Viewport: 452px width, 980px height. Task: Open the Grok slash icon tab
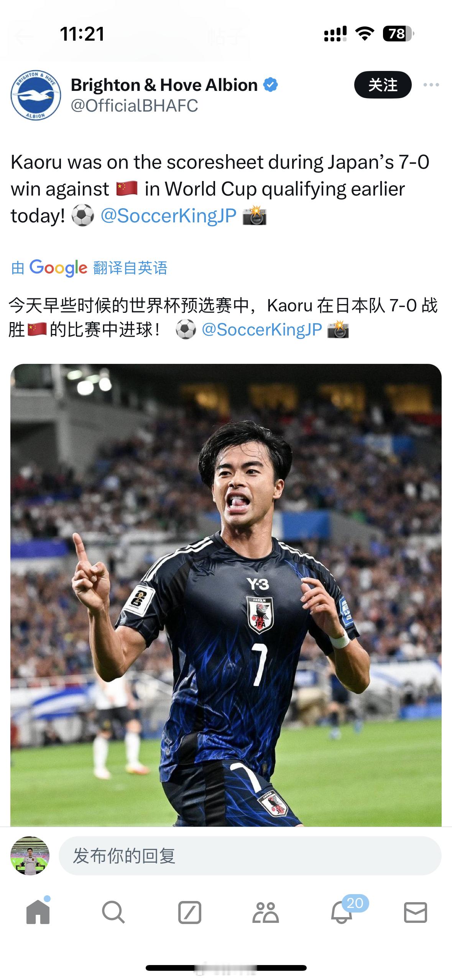pos(189,912)
